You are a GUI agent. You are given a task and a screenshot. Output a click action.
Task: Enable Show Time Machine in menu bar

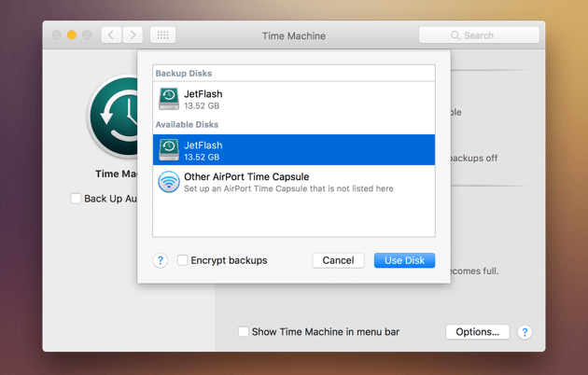[x=244, y=331]
